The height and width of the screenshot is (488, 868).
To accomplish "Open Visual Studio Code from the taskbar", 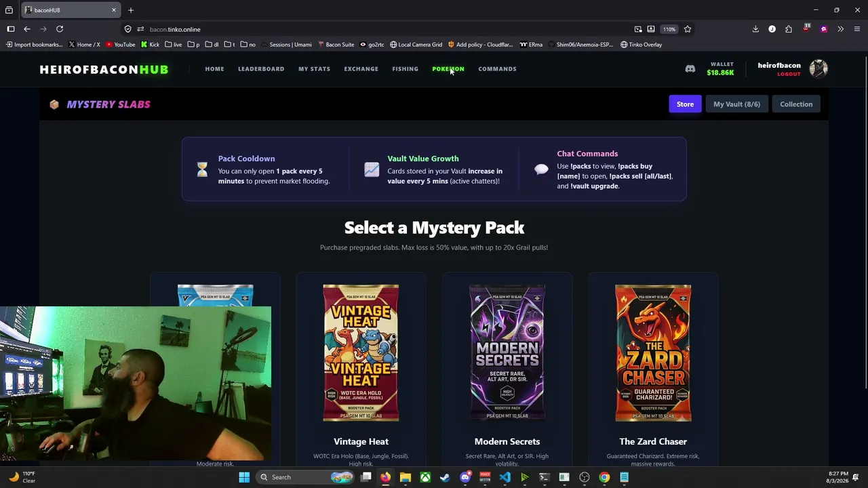I will (x=505, y=477).
